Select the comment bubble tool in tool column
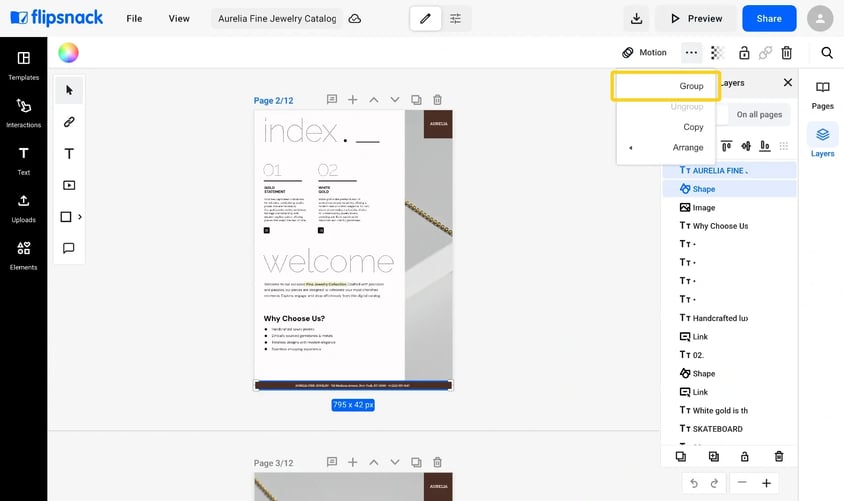844x501 pixels. pyautogui.click(x=69, y=248)
